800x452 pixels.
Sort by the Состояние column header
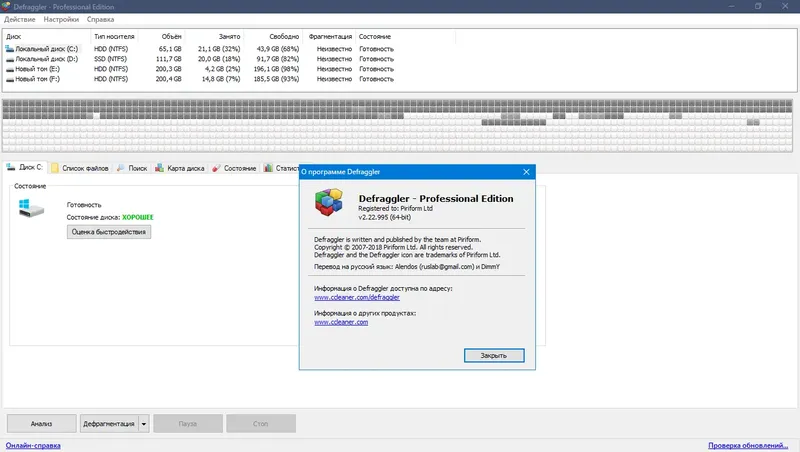pyautogui.click(x=374, y=37)
